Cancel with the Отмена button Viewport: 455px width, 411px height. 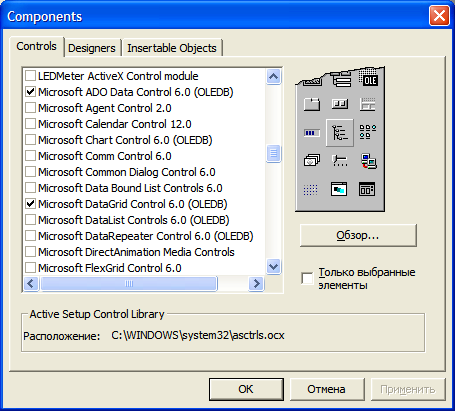coord(327,389)
